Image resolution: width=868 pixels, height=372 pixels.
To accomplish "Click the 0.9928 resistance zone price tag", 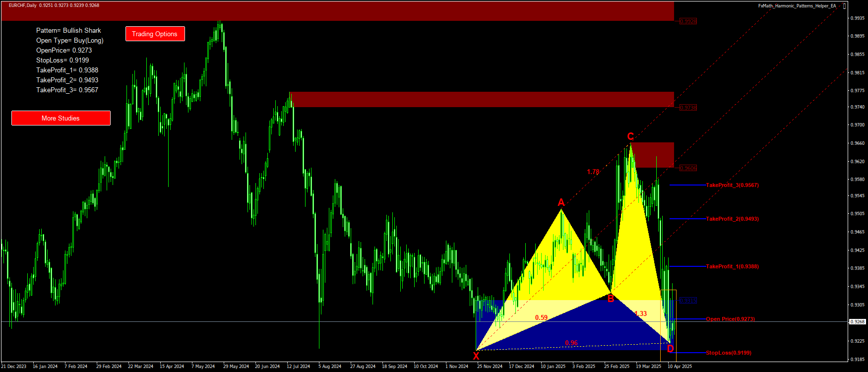I will 688,21.
